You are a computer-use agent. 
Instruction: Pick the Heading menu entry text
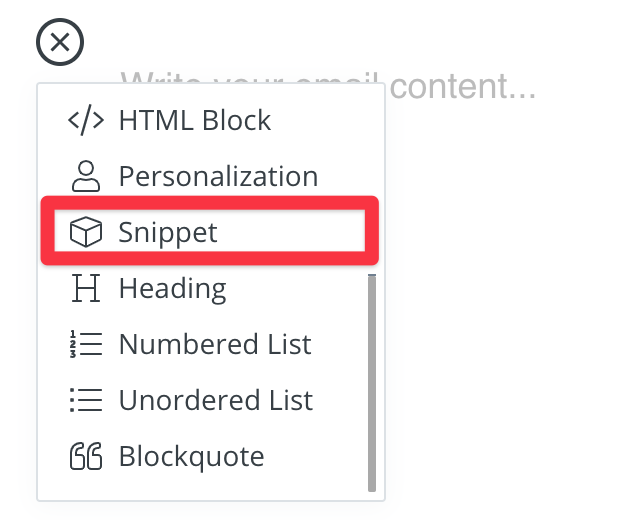[x=172, y=289]
